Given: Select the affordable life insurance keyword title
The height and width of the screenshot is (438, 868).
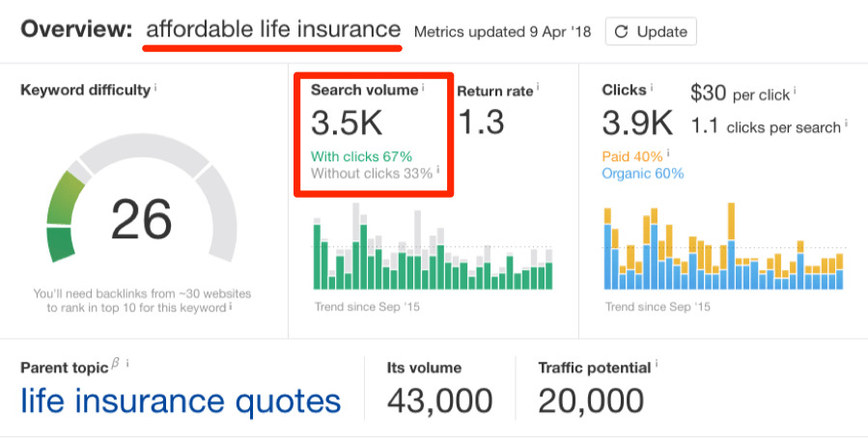Looking at the screenshot, I should pos(273,31).
